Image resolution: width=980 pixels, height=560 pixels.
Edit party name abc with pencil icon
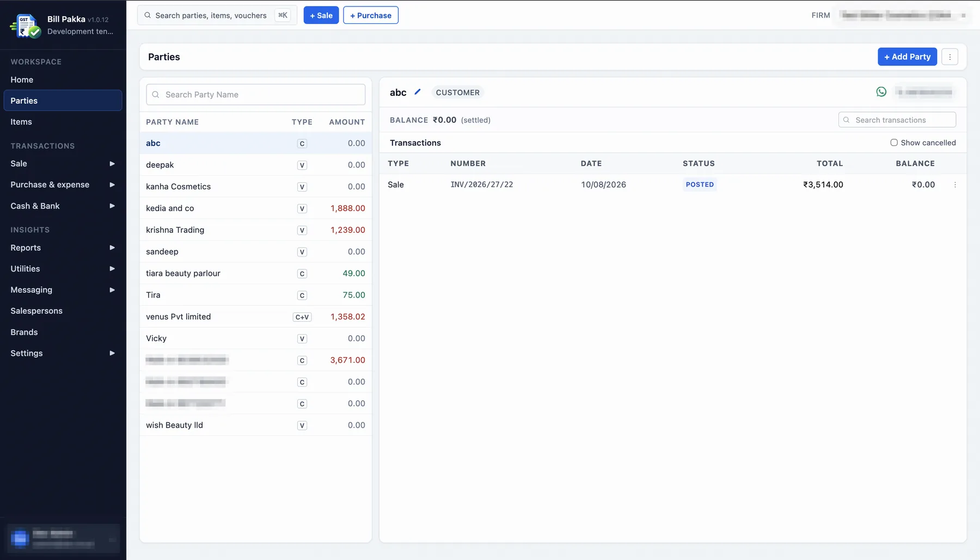(x=418, y=92)
